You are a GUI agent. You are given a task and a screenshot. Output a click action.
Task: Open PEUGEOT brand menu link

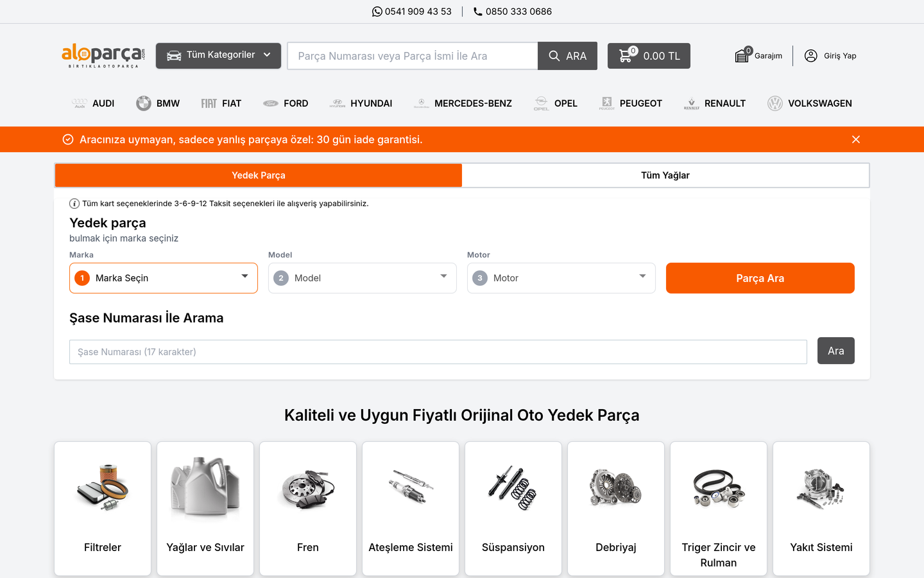641,103
